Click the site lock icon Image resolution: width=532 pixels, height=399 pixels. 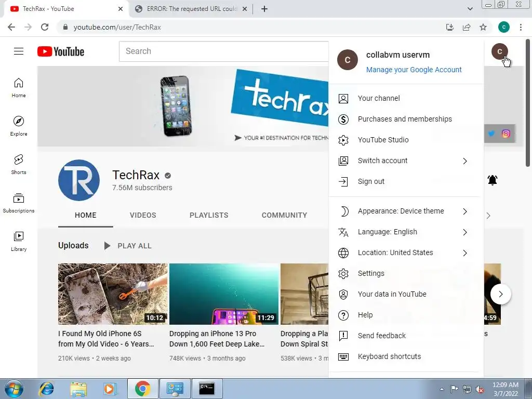point(65,27)
